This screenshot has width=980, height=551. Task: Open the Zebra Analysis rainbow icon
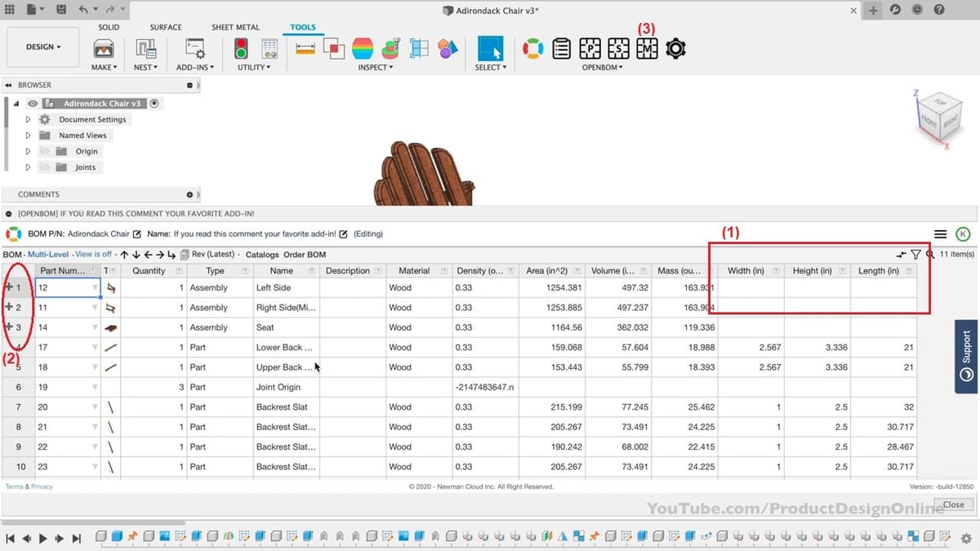tap(363, 48)
